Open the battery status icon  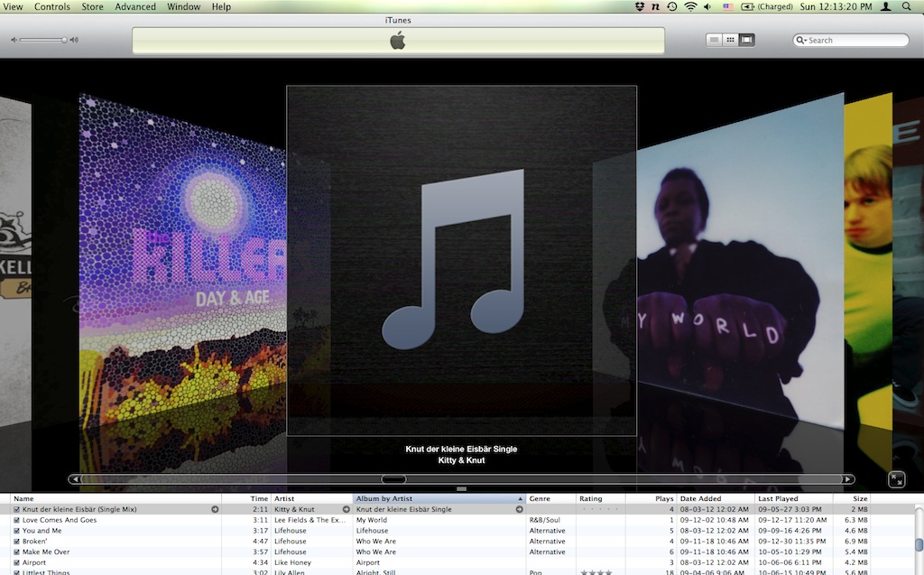point(747,6)
